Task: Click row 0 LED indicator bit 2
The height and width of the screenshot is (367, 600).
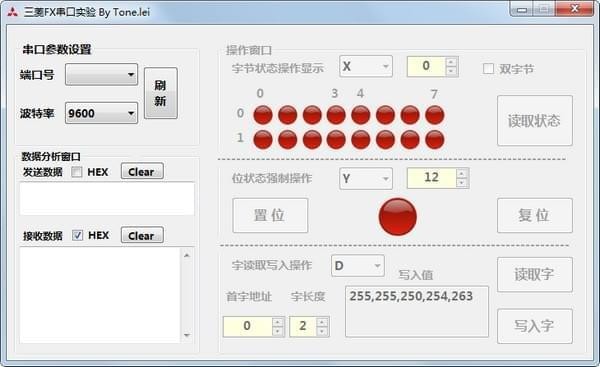Action: [x=312, y=115]
